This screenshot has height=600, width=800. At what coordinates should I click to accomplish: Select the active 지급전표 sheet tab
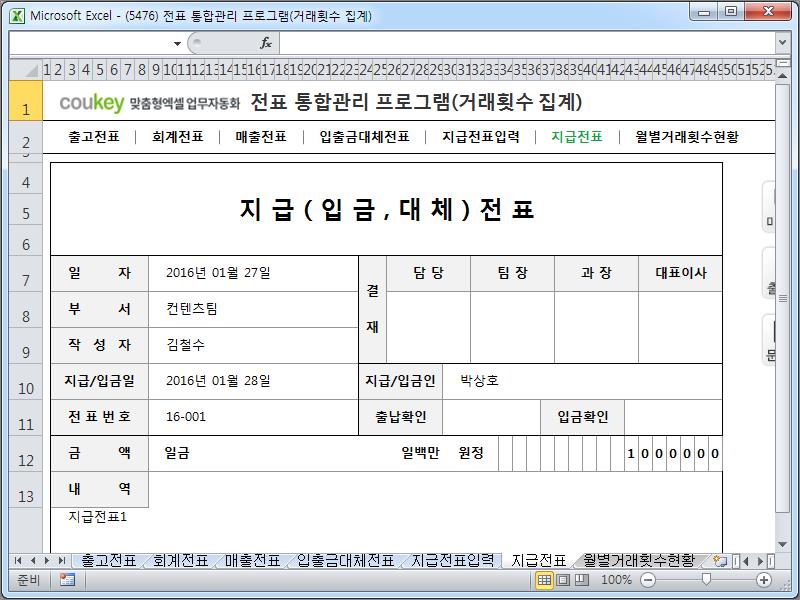[x=538, y=561]
